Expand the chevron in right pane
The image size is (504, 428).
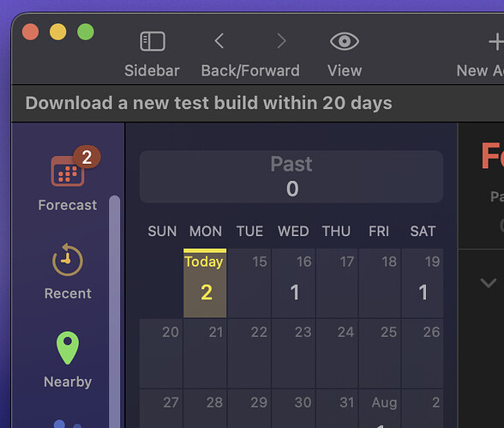[489, 283]
